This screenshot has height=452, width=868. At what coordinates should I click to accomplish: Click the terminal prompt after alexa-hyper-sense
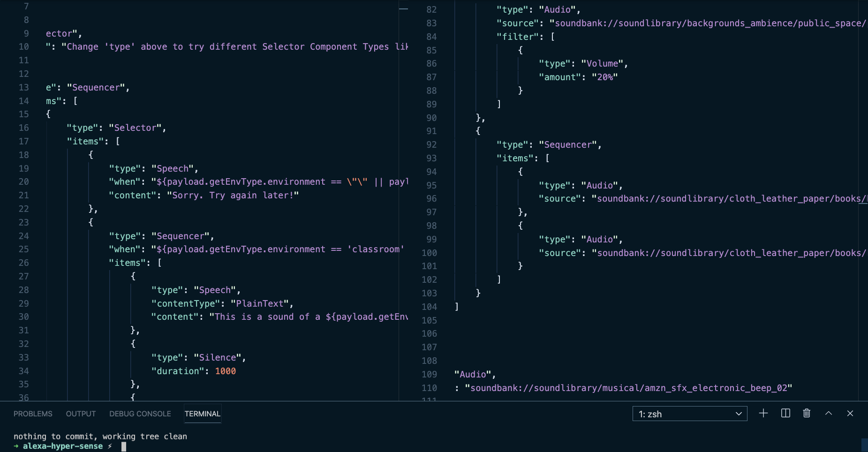124,446
